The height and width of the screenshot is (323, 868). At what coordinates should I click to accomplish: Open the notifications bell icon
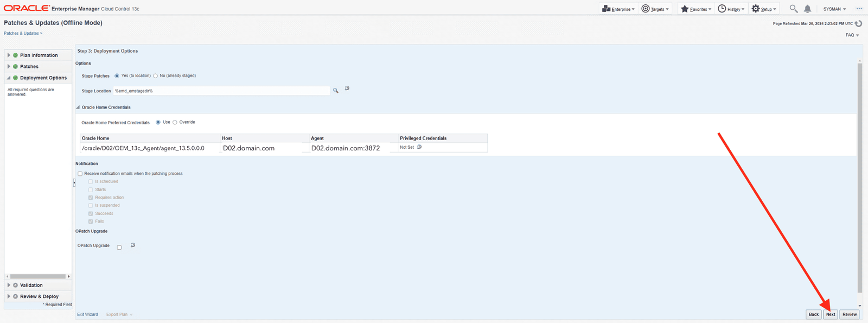pos(807,9)
